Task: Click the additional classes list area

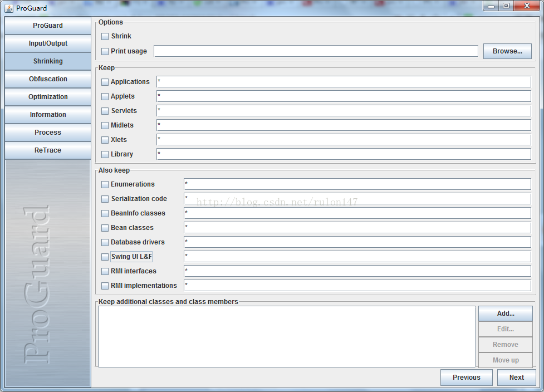Action: (287, 336)
